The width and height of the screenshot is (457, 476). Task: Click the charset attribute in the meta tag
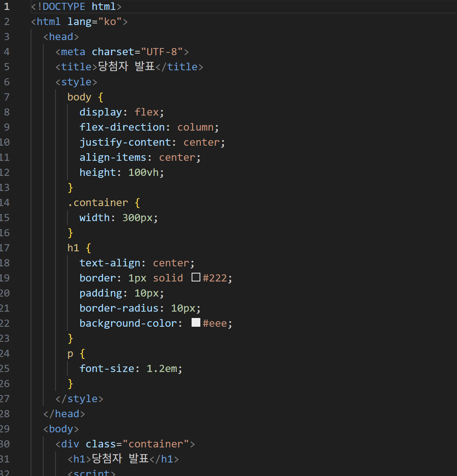pyautogui.click(x=113, y=52)
